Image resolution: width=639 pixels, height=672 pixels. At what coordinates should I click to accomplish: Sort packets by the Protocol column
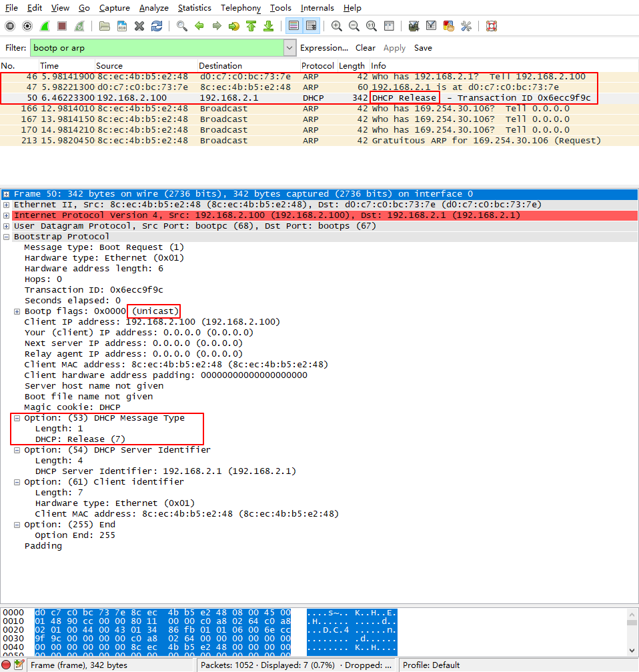[317, 65]
